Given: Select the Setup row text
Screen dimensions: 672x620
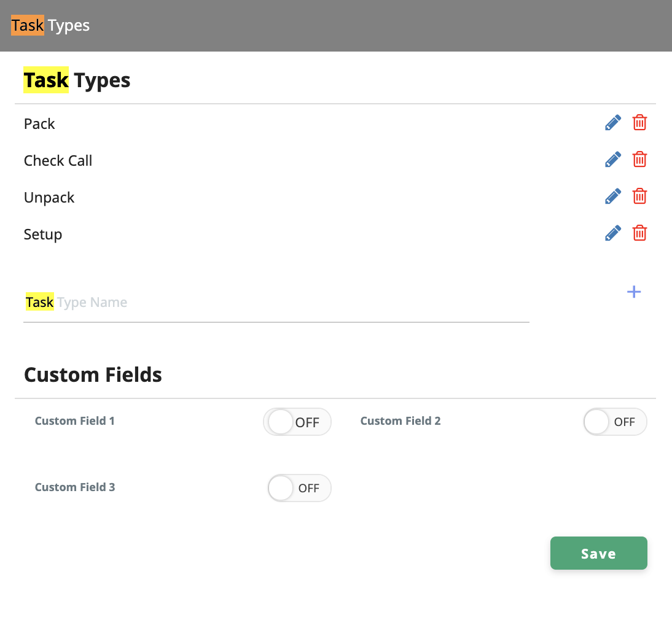Looking at the screenshot, I should pyautogui.click(x=43, y=234).
